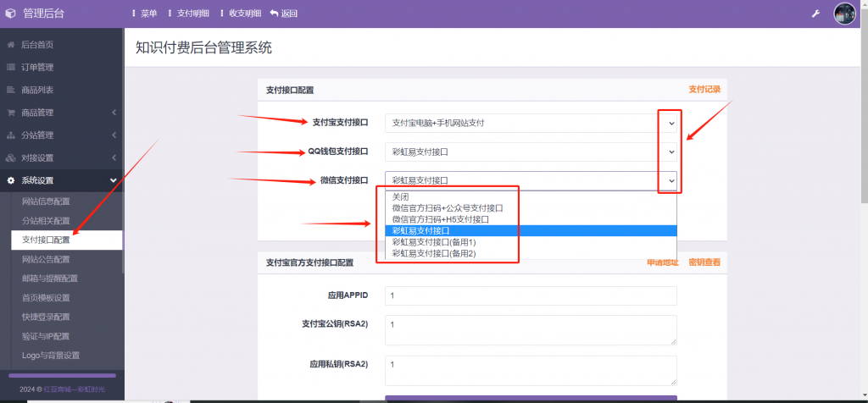Expand the 分站管理 chevron
The width and height of the screenshot is (868, 403).
pos(114,135)
